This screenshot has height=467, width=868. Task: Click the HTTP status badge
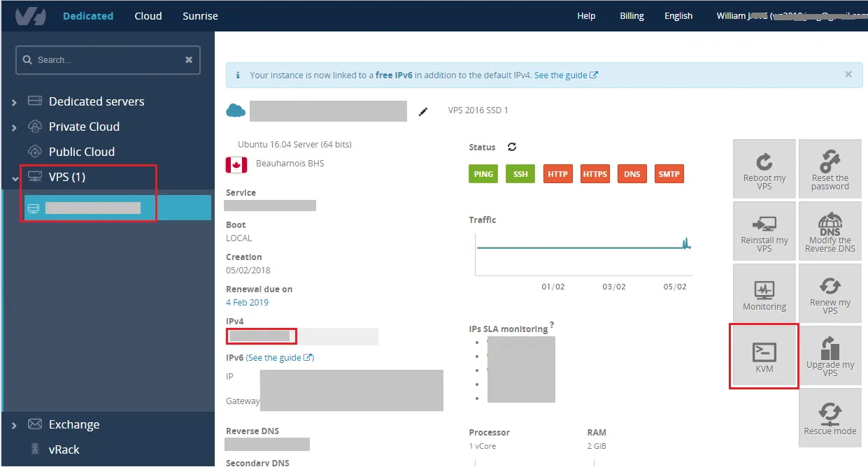(557, 174)
